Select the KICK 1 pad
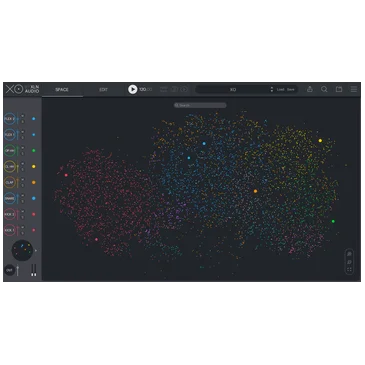 click(9, 230)
